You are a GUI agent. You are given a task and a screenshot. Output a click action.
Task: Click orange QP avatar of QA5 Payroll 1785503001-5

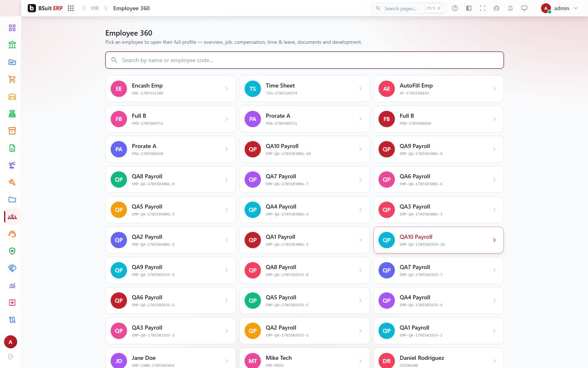119,210
